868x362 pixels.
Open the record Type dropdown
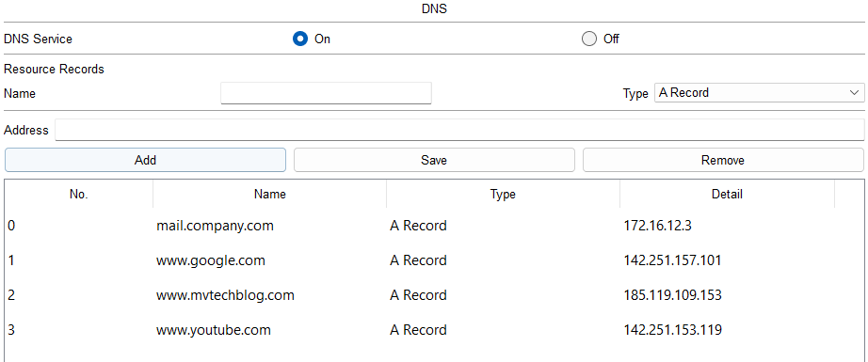coord(759,93)
